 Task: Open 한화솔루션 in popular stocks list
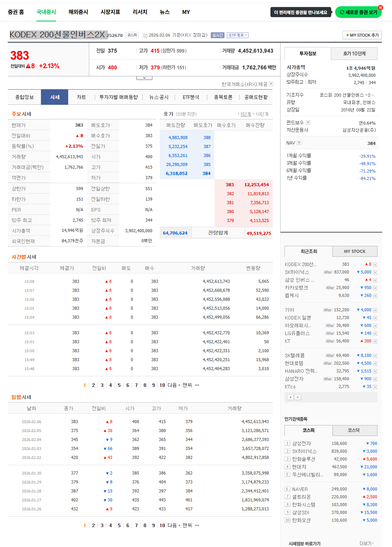304,459
